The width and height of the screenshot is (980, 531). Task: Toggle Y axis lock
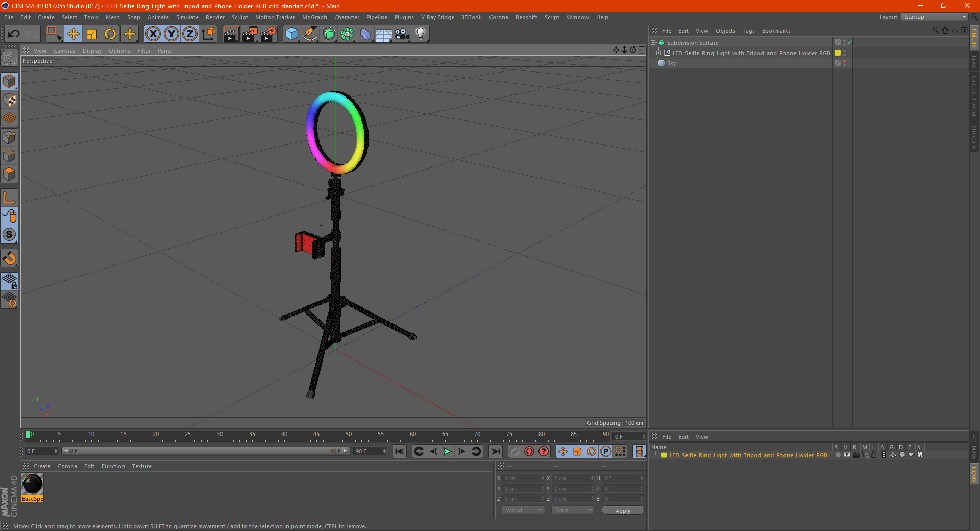(x=171, y=34)
